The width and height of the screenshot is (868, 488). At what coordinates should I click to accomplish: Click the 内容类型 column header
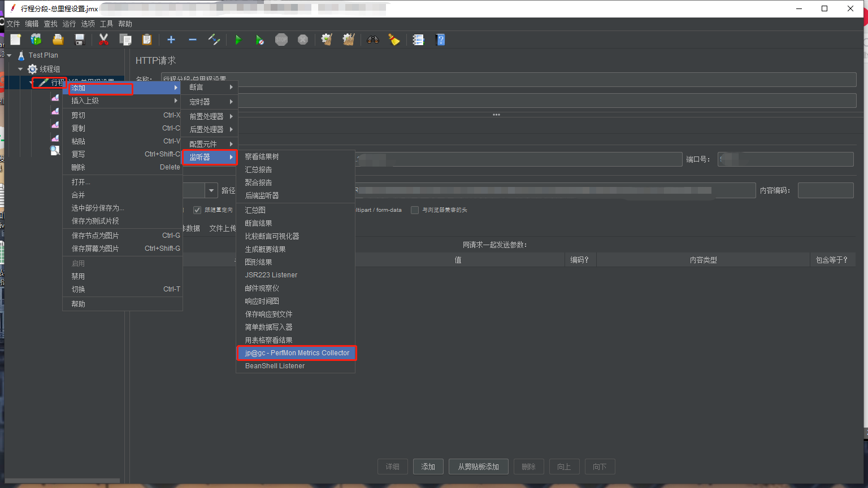pyautogui.click(x=703, y=260)
